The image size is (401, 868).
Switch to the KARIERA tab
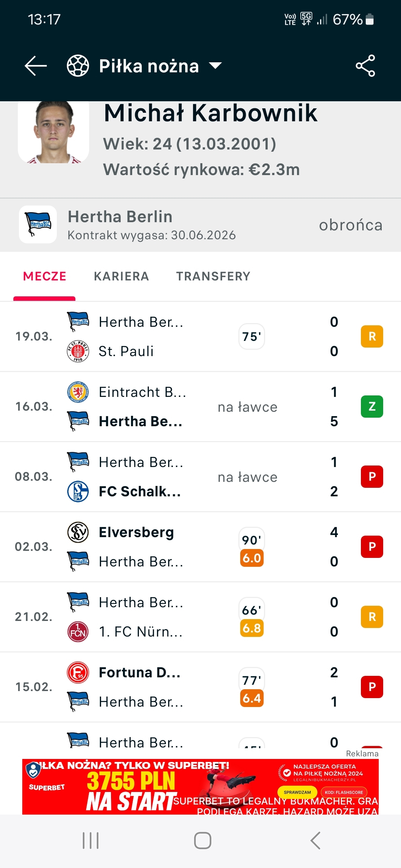click(121, 276)
